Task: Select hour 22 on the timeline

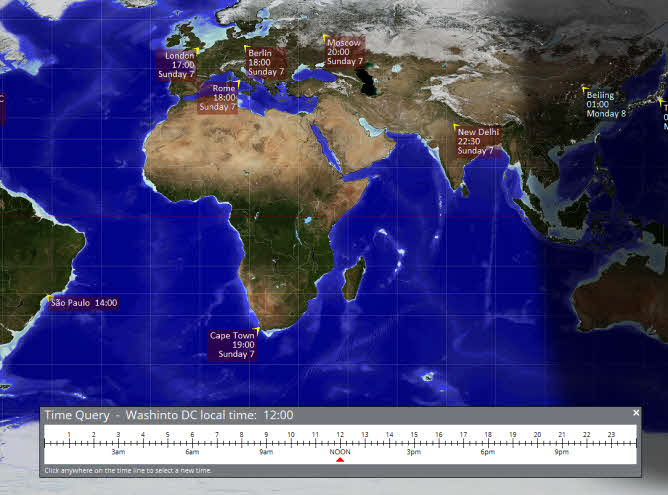Action: 587,435
